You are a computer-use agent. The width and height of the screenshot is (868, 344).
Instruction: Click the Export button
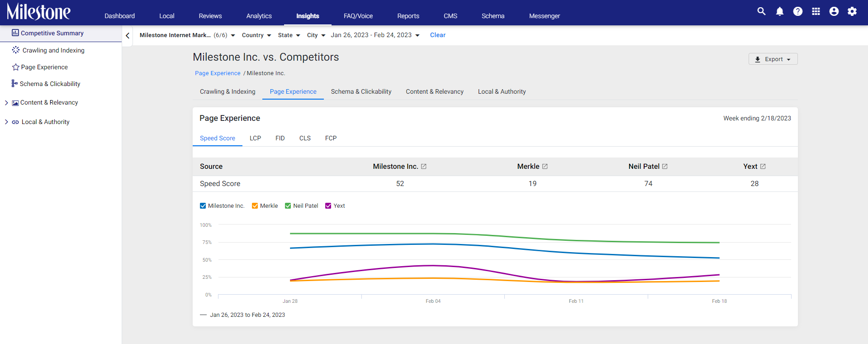[x=773, y=59]
